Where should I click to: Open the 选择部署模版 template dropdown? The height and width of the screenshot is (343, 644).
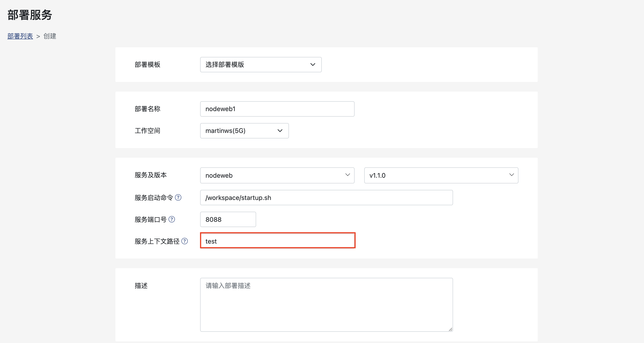[260, 65]
